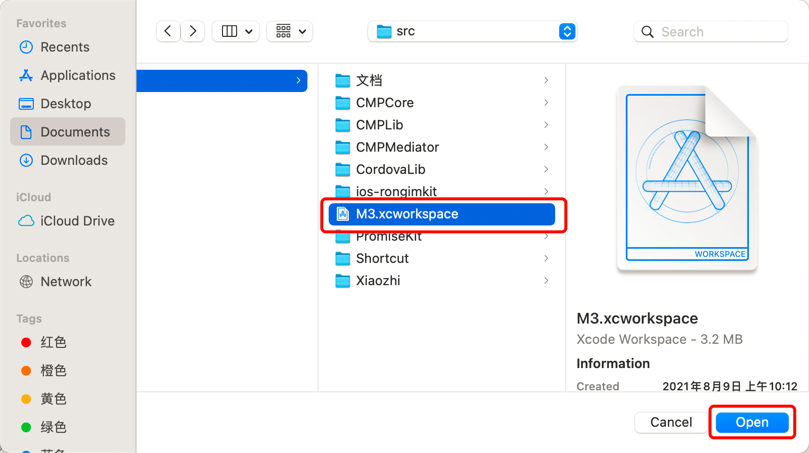Screen dimensions: 809x453
Task: Open iCloud Drive in the sidebar
Action: 68,221
